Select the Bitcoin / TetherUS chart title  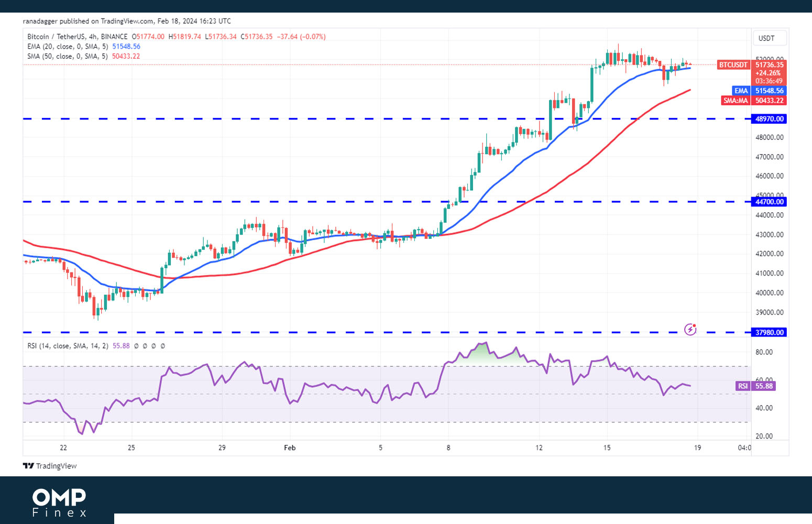78,37
